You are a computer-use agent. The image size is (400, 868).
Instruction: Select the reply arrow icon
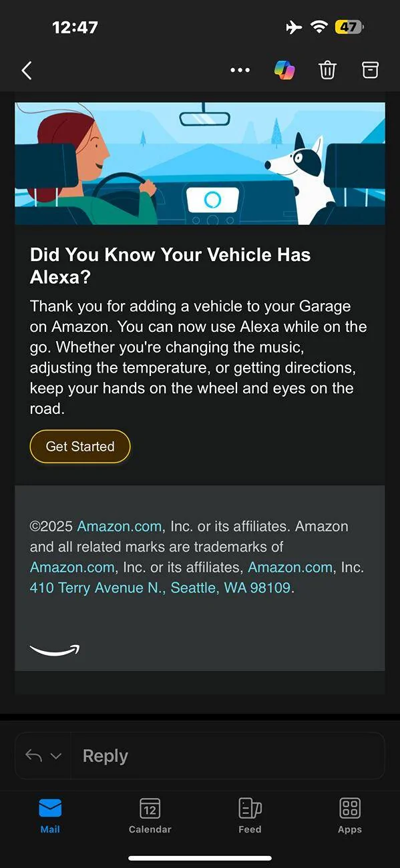[35, 755]
